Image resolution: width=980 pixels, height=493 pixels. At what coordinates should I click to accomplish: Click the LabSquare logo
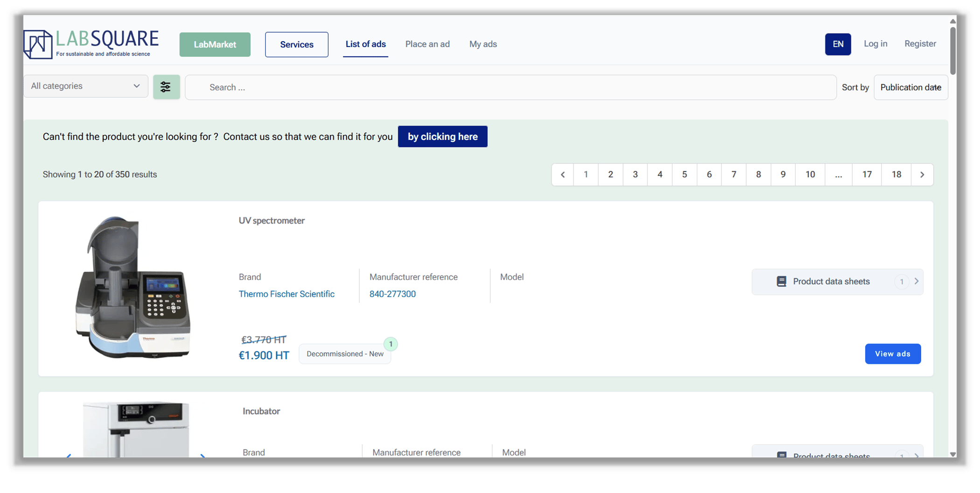91,44
